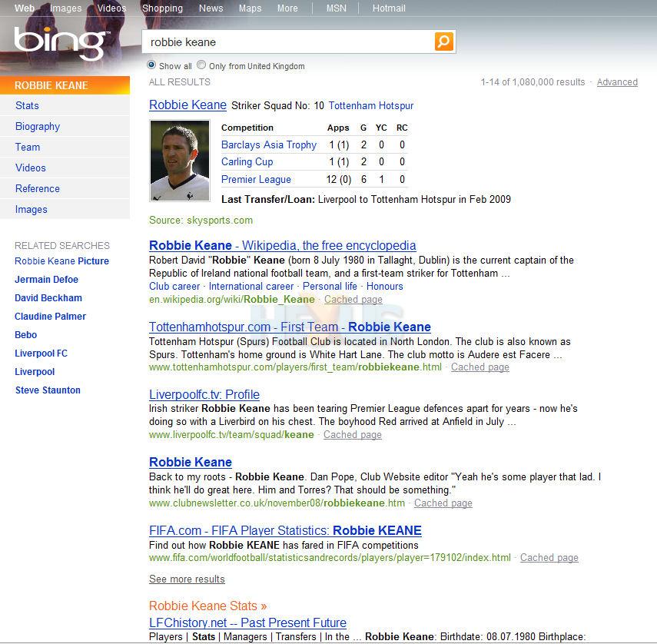
Task: Click the Tottenham Hotspur team link
Action: pos(371,105)
